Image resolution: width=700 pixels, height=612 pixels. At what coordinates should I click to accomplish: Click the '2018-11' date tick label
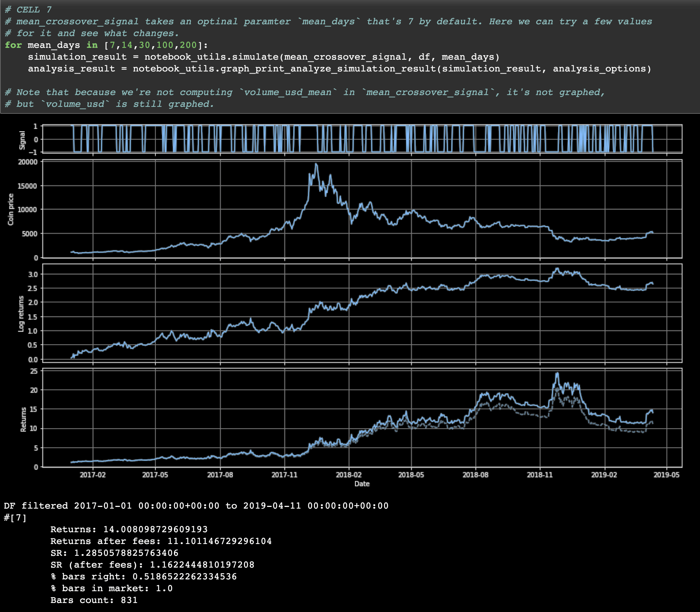point(540,475)
